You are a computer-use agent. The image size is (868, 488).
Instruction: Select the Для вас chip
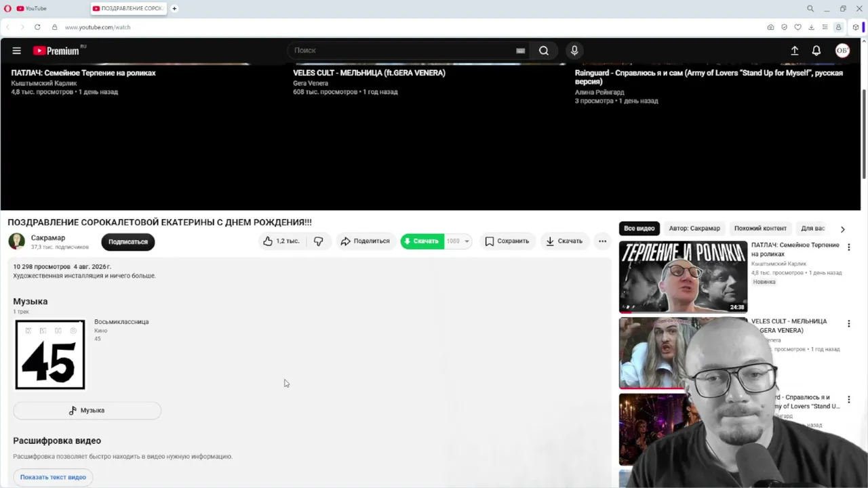(x=813, y=228)
